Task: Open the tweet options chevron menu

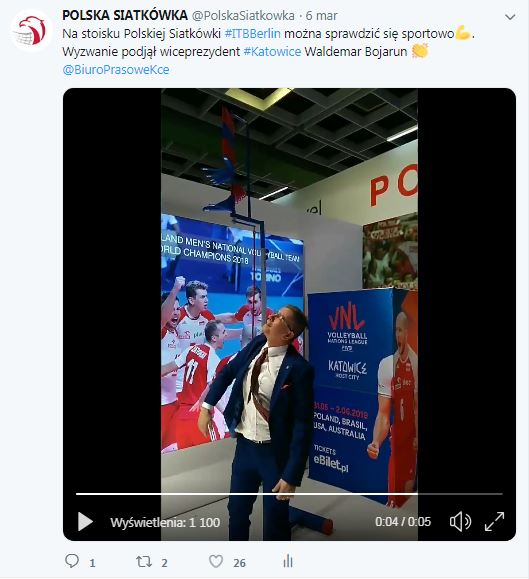Action: coord(510,17)
